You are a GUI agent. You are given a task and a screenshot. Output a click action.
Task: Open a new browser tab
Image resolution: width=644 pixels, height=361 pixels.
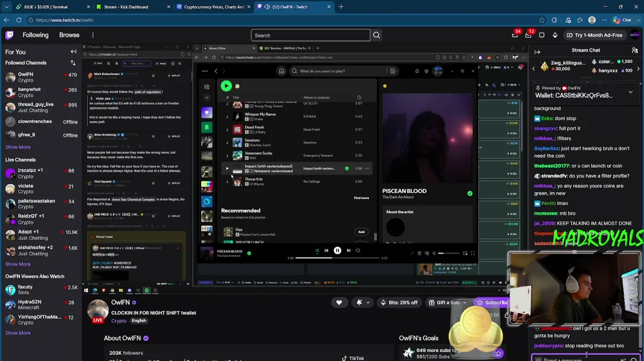(341, 7)
